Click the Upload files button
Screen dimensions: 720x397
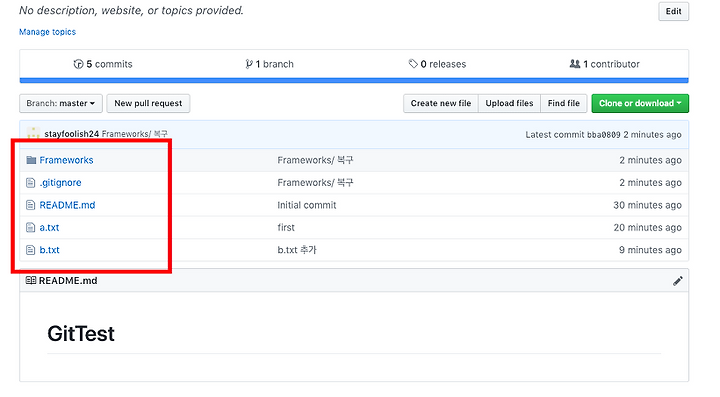coord(509,103)
